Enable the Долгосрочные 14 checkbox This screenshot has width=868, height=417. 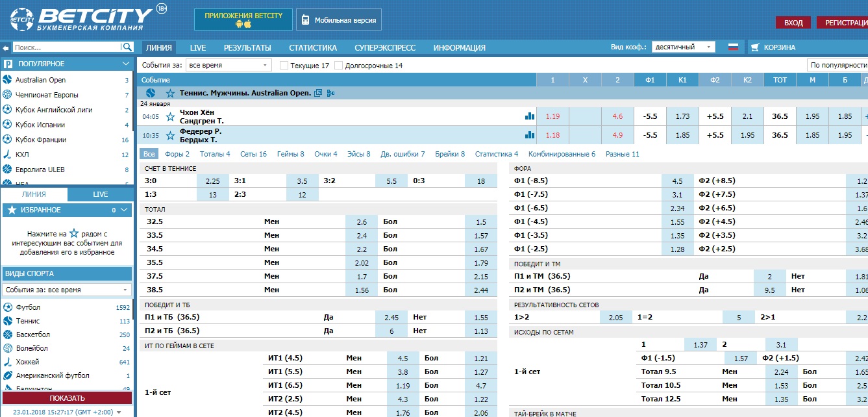[339, 66]
